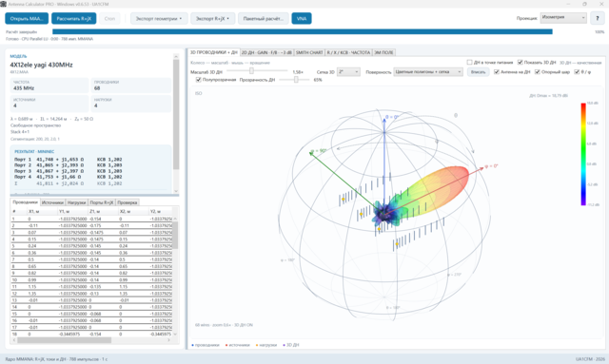The width and height of the screenshot is (609, 364).
Task: Click wire row 18 in the table
Action: tap(91, 335)
